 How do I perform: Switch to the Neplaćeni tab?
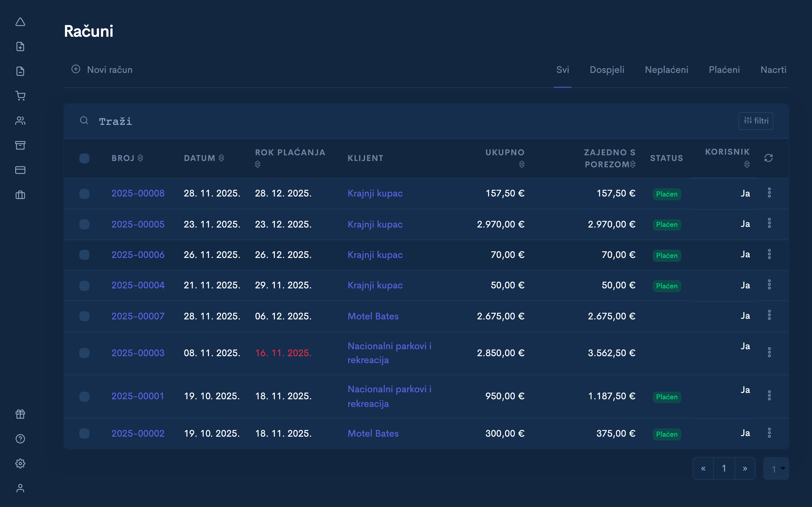(666, 69)
